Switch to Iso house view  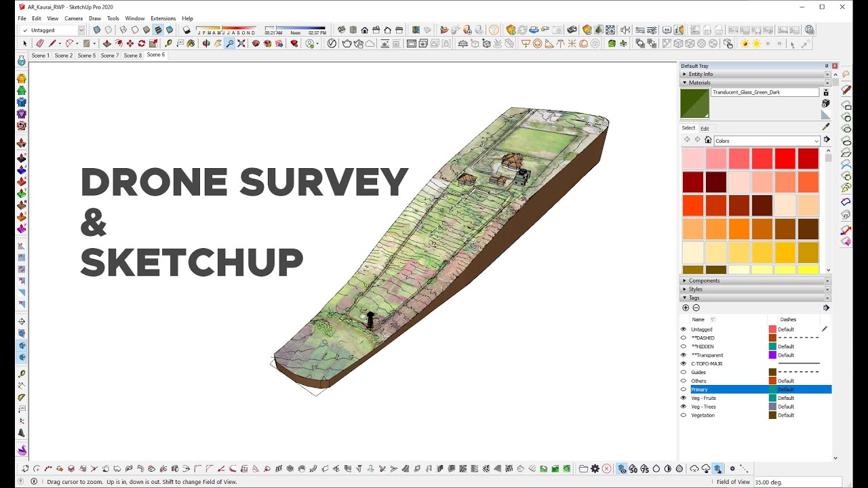tap(342, 30)
